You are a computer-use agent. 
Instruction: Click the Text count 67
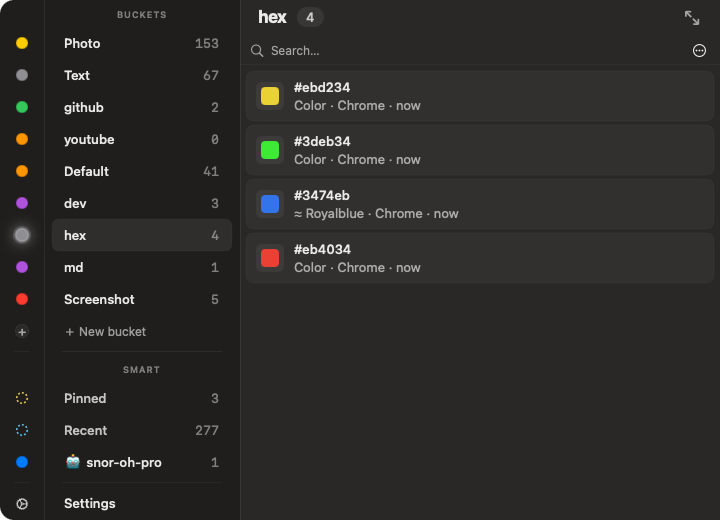pyautogui.click(x=211, y=75)
